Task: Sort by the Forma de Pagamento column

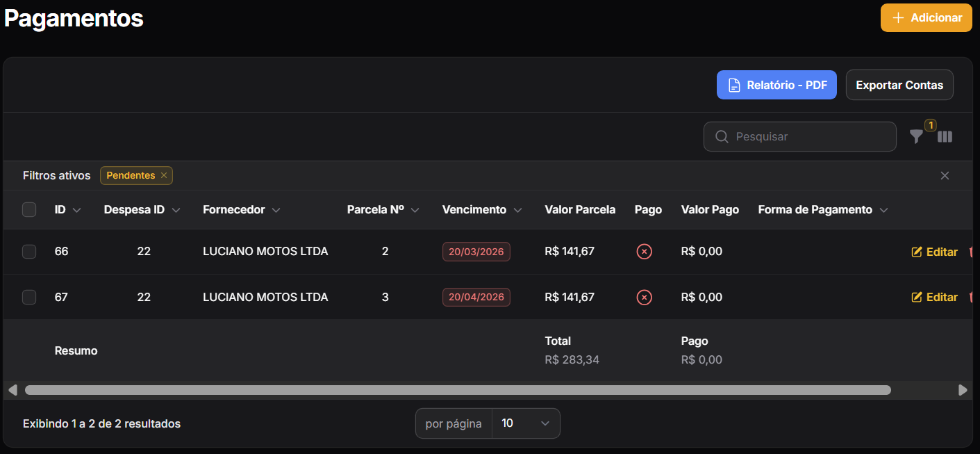Action: [x=823, y=210]
